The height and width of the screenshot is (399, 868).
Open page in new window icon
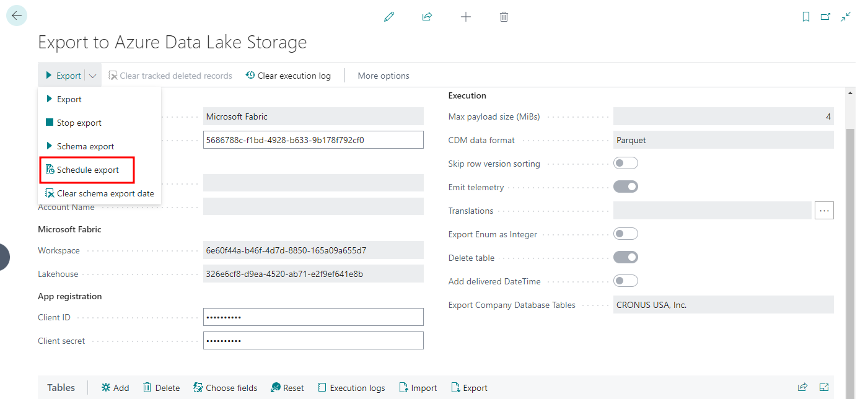(x=825, y=17)
